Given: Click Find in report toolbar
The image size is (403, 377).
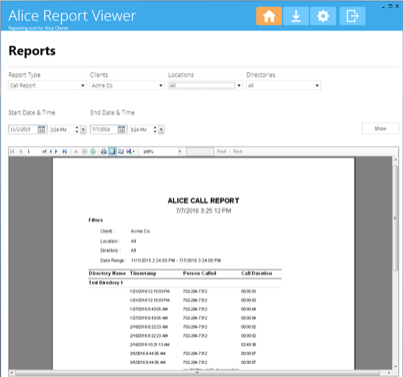Looking at the screenshot, I should 221,151.
